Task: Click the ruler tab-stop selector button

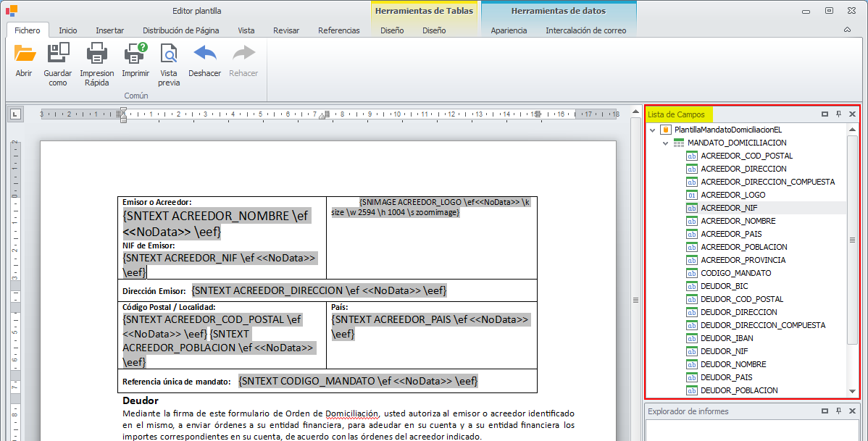Action: coord(15,114)
